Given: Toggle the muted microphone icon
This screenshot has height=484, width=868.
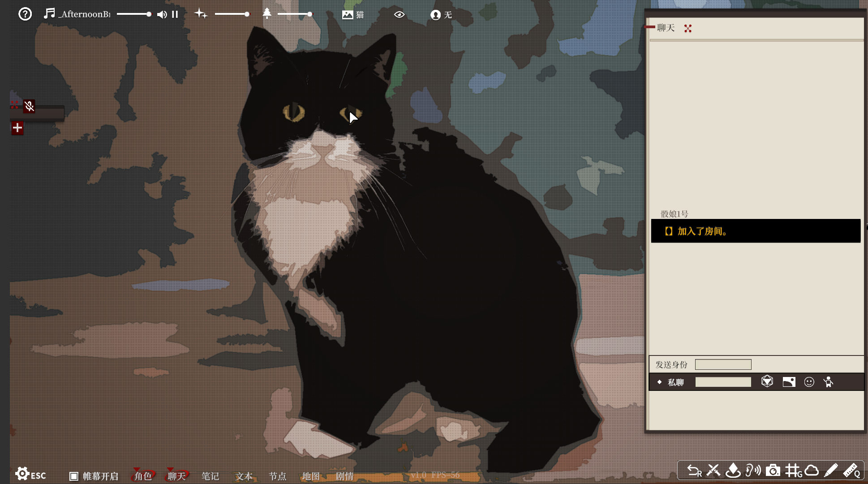Looking at the screenshot, I should click(29, 106).
